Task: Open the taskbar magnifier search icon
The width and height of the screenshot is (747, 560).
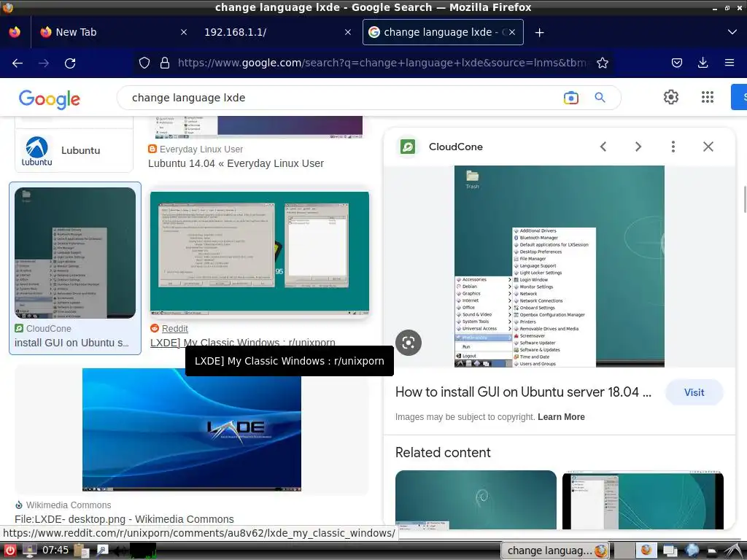Action: 102,551
